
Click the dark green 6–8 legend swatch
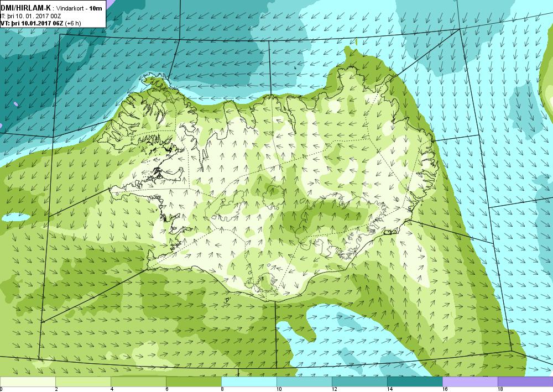tap(194, 381)
